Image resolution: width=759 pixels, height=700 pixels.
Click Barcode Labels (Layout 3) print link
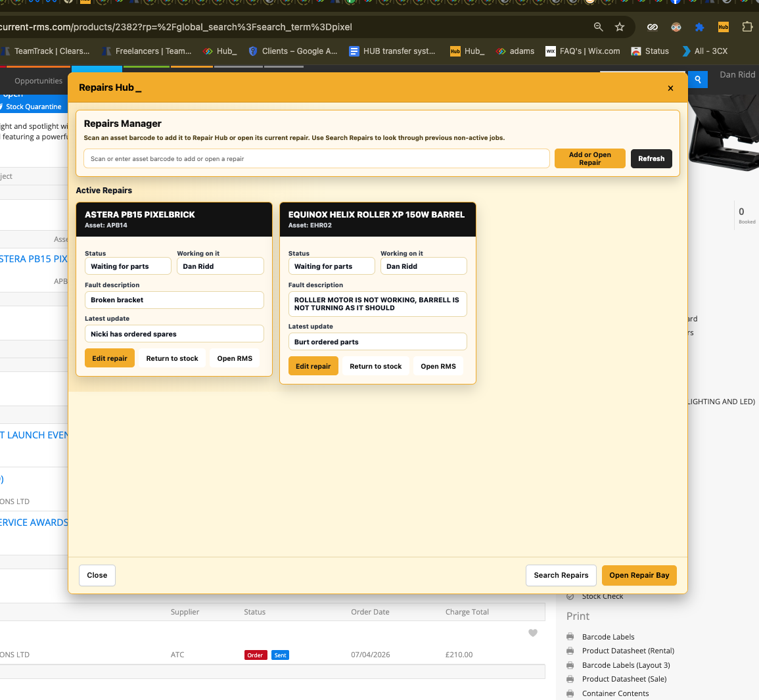coord(626,665)
